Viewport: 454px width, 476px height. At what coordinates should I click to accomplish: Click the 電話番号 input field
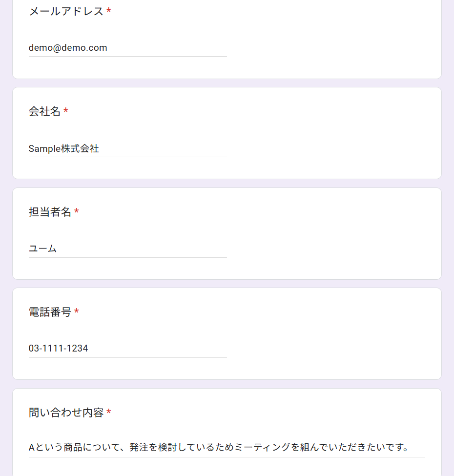click(x=127, y=349)
